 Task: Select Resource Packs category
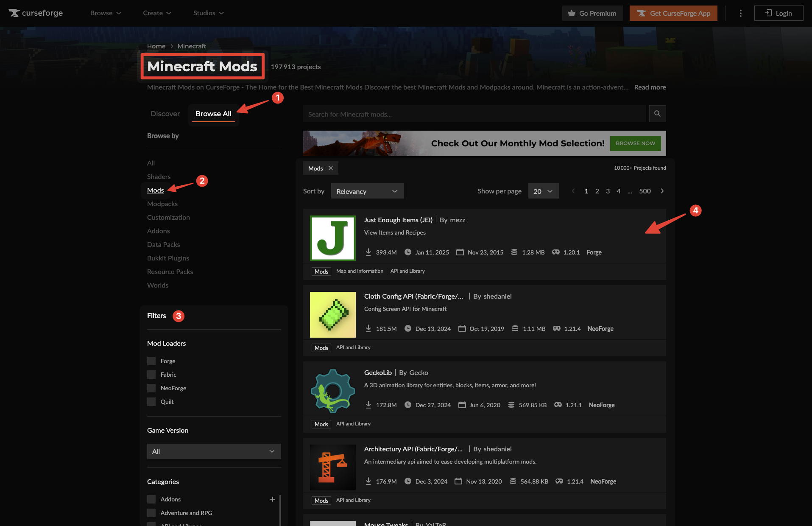(170, 272)
